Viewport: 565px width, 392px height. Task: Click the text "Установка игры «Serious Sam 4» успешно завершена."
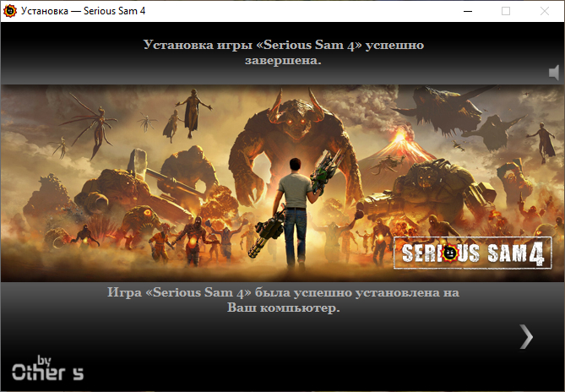click(x=283, y=52)
